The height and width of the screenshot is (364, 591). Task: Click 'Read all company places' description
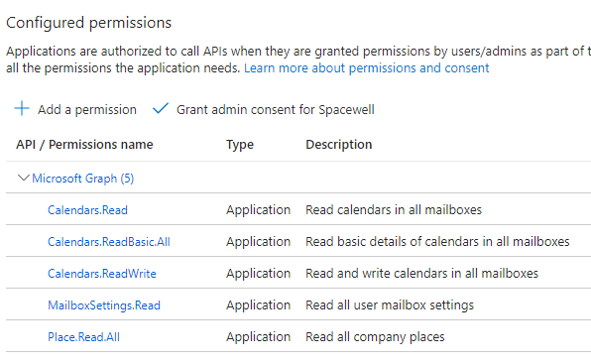pyautogui.click(x=375, y=337)
